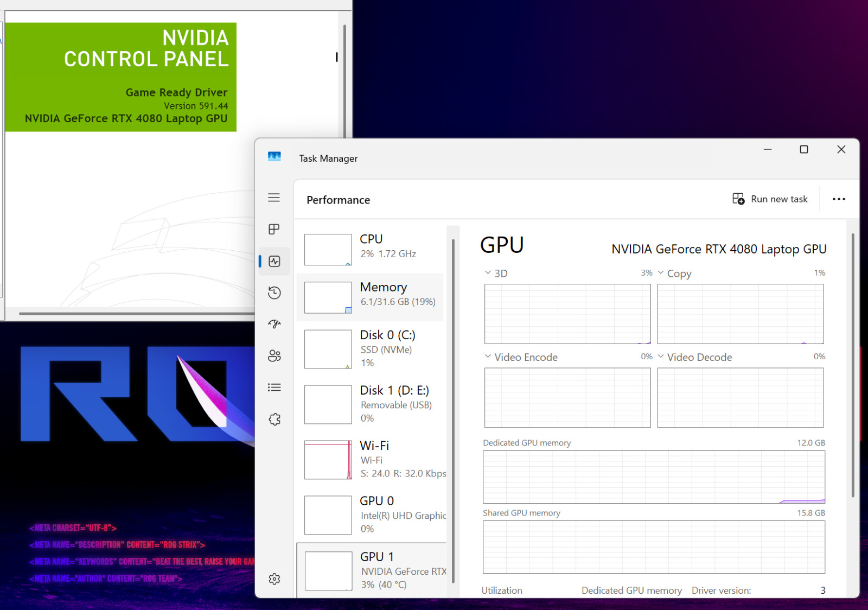
Task: Select the Wi-Fi performance entry
Action: 372,460
